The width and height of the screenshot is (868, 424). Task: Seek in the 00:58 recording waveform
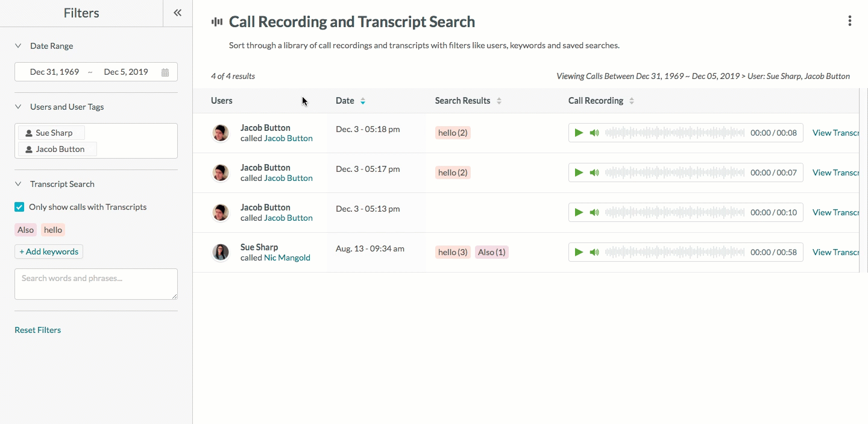(x=675, y=252)
